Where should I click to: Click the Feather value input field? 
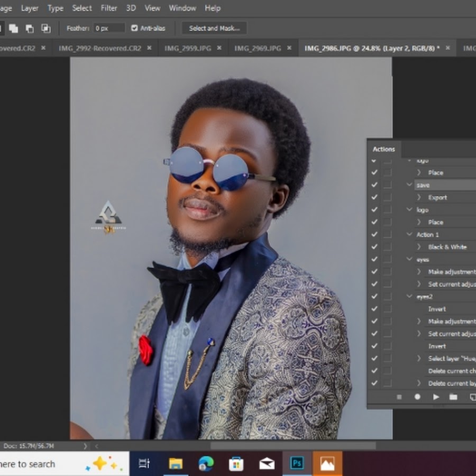pos(109,28)
